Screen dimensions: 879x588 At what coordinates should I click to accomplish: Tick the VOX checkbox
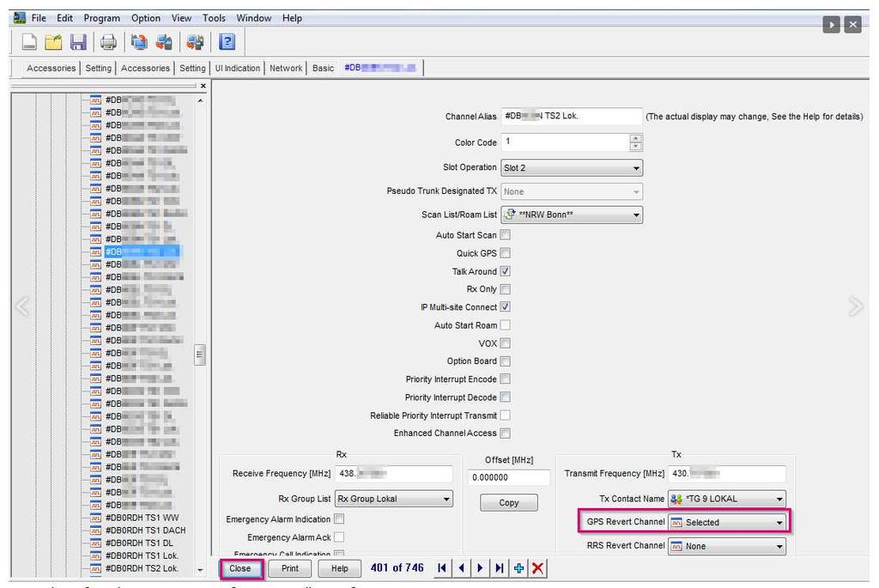505,343
